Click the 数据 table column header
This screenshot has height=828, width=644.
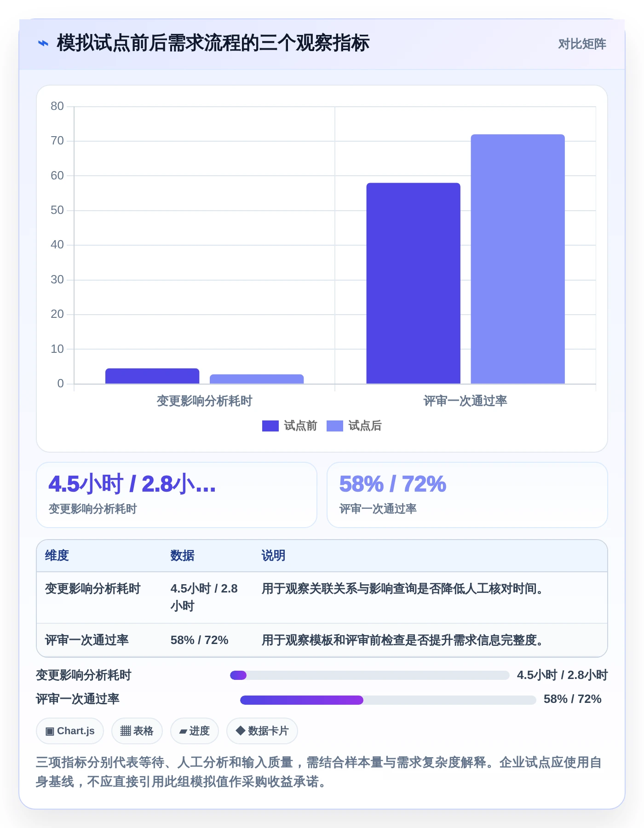[182, 556]
